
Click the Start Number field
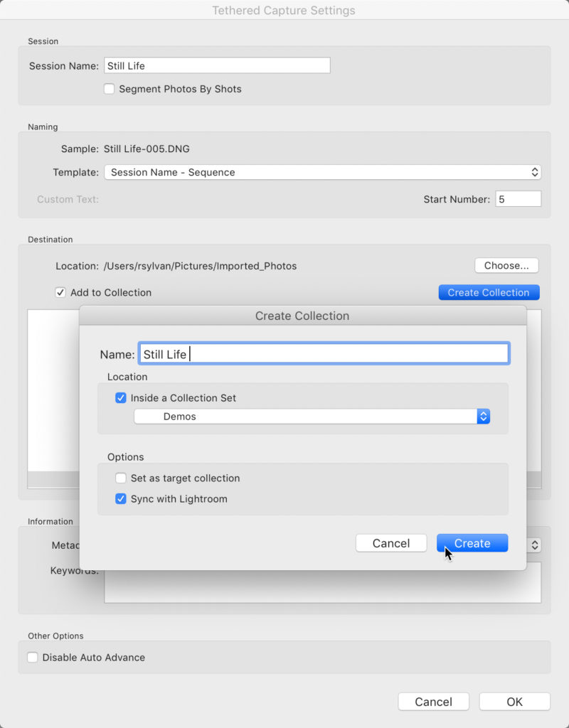coord(518,199)
